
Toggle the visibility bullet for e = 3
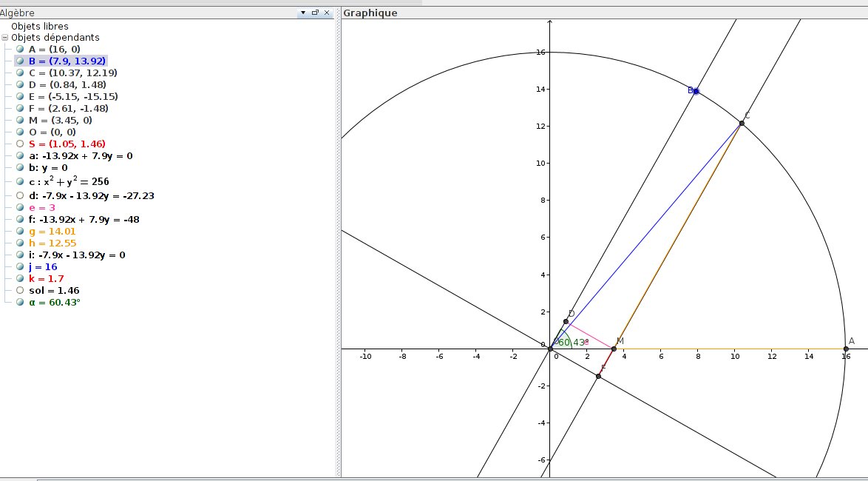pyautogui.click(x=20, y=208)
